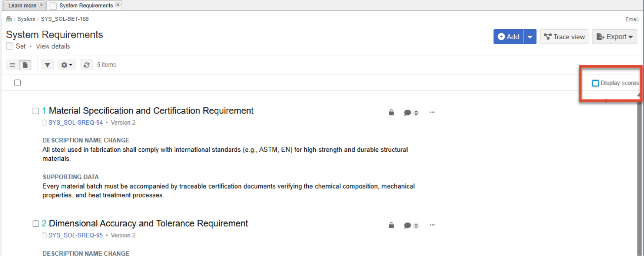The width and height of the screenshot is (644, 256).
Task: Open comments on Material Specification requirement
Action: 411,113
